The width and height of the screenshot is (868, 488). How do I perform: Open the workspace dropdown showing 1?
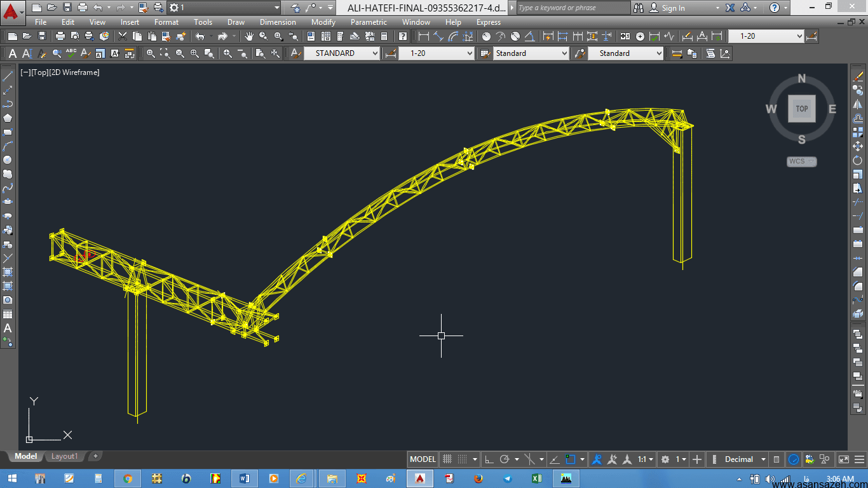click(224, 8)
